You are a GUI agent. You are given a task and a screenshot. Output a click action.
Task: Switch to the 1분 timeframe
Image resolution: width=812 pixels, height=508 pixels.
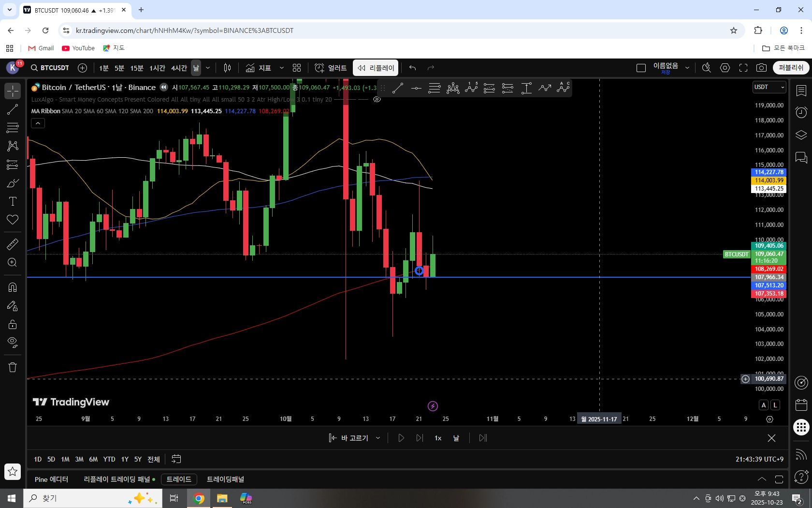click(x=104, y=68)
